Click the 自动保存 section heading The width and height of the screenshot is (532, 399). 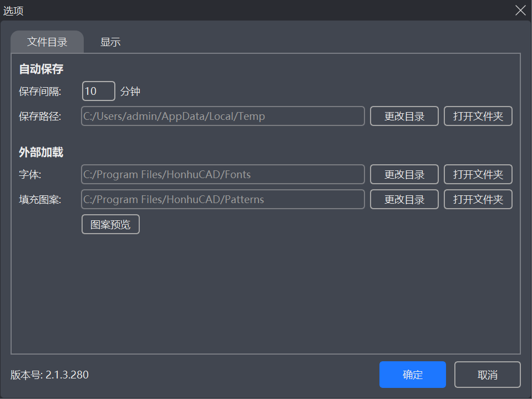tap(41, 69)
